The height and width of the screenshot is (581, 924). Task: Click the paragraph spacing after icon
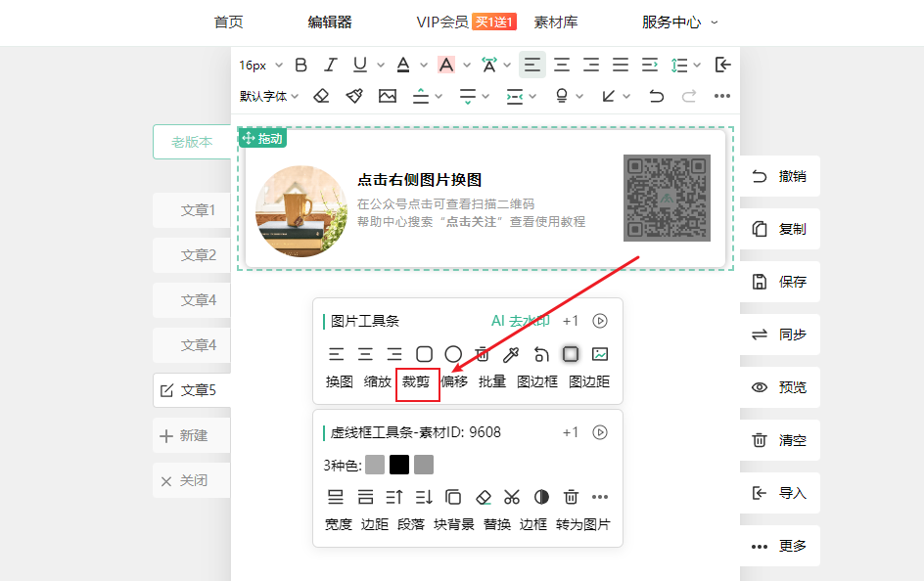pyautogui.click(x=467, y=96)
